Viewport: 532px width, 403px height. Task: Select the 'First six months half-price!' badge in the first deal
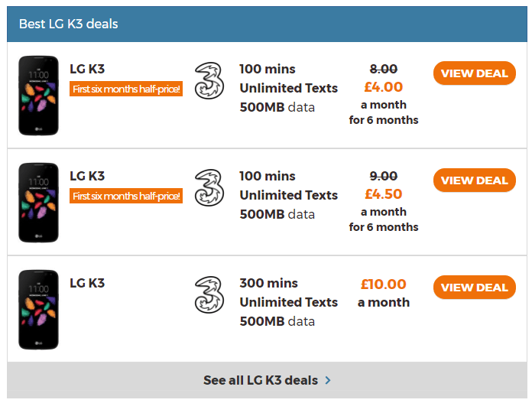click(x=126, y=89)
